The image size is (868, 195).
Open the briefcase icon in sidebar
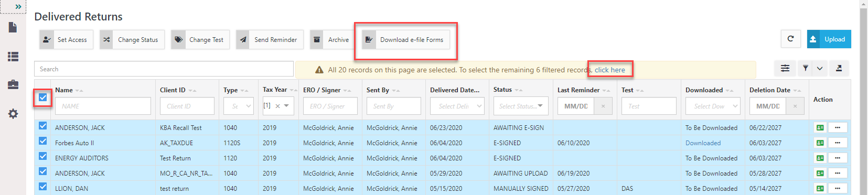pos(13,84)
